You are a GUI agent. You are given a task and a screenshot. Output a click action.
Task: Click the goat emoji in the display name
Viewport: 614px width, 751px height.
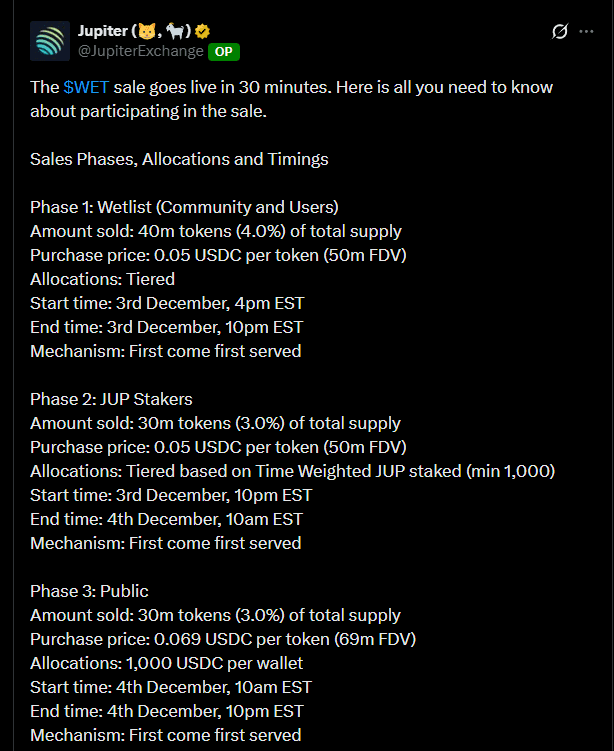179,31
